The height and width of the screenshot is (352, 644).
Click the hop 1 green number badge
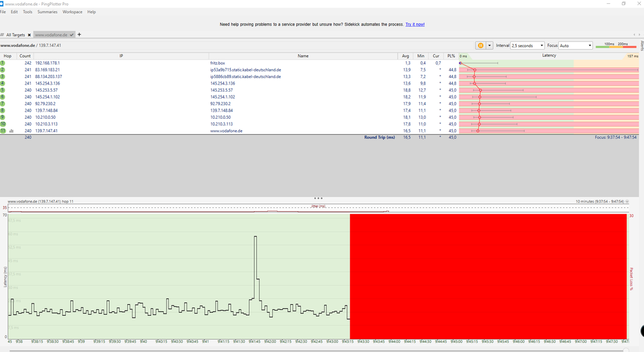[x=3, y=63]
